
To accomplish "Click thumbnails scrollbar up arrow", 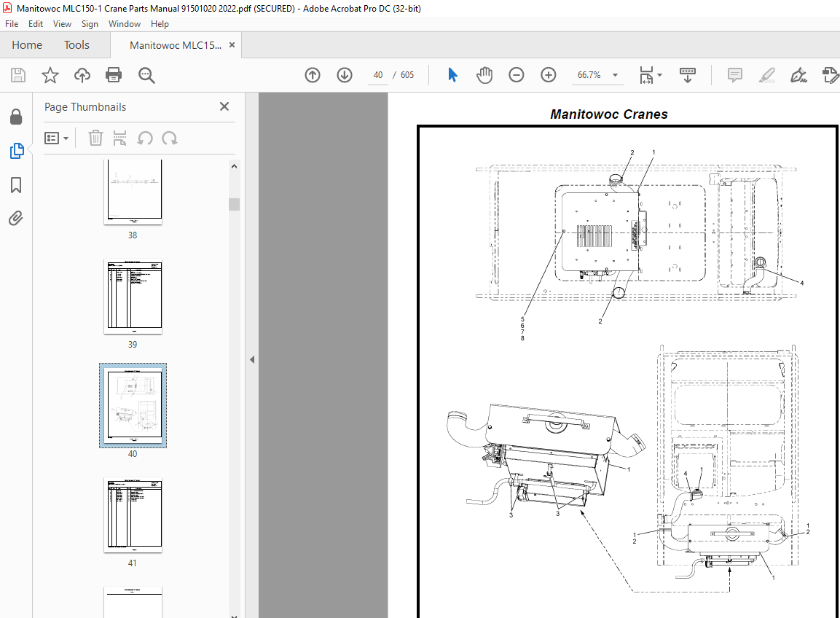I will (234, 166).
